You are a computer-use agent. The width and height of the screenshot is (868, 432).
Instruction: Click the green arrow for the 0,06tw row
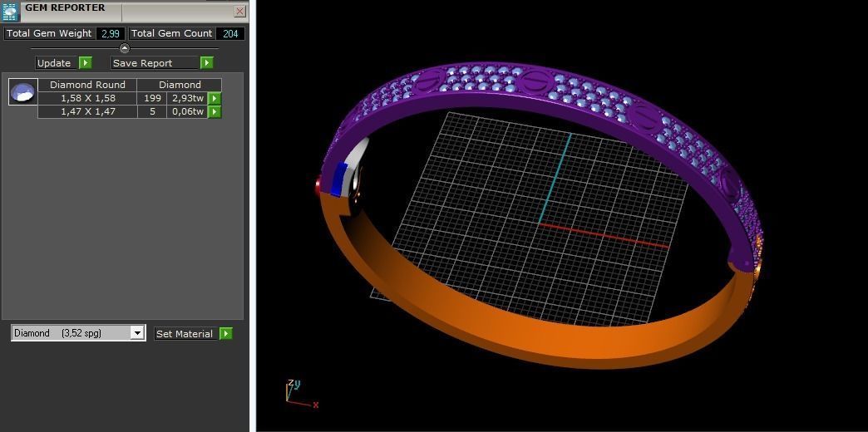(x=215, y=111)
